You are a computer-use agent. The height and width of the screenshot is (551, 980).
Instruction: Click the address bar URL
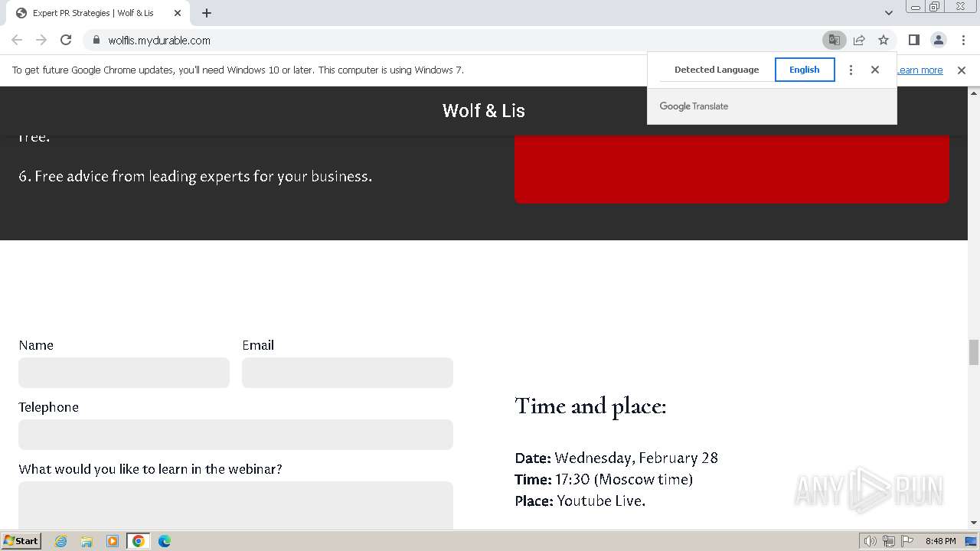point(159,40)
